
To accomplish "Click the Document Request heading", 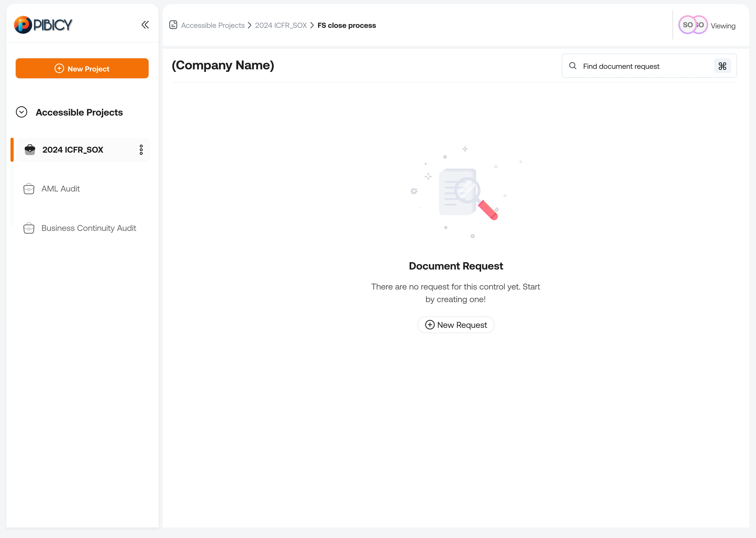I will tap(456, 266).
